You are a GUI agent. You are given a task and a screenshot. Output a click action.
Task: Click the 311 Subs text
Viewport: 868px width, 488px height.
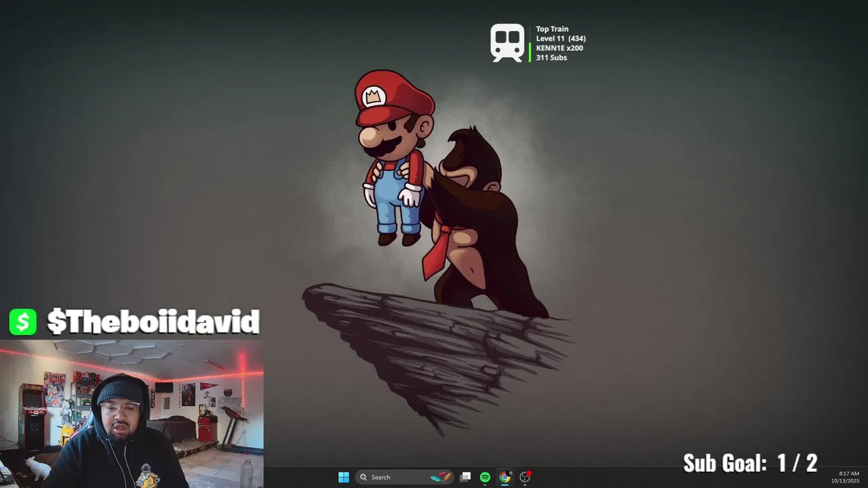(551, 58)
